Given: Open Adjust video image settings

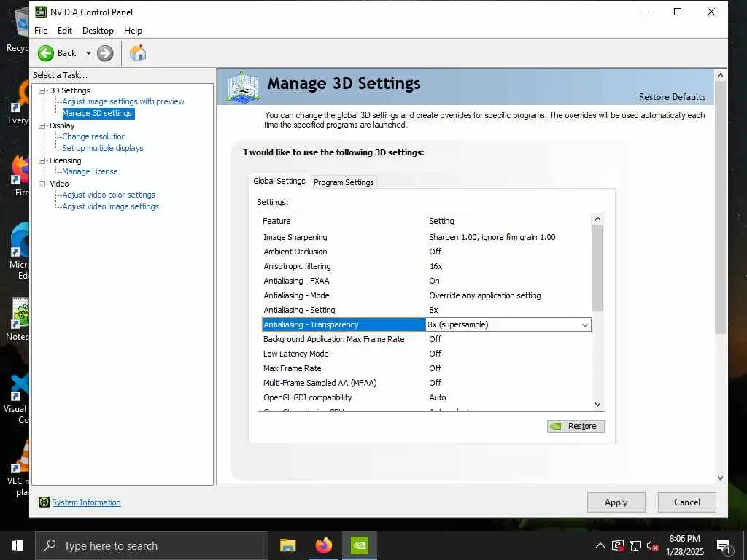Looking at the screenshot, I should (x=111, y=206).
